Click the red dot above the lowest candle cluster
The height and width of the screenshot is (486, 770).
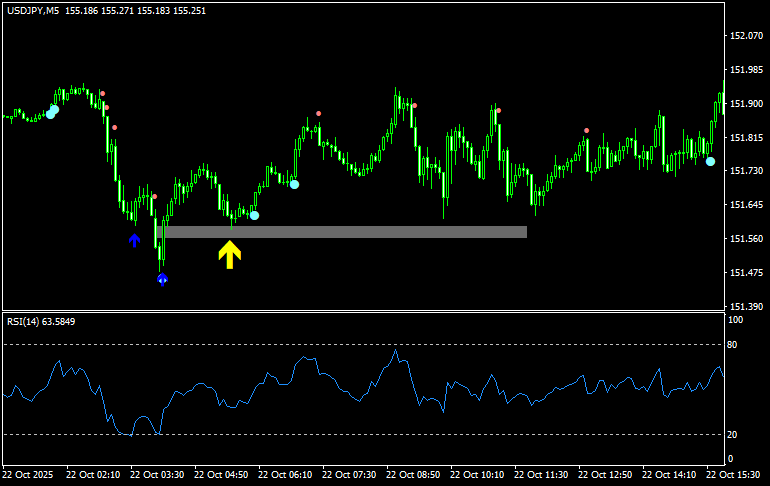pyautogui.click(x=154, y=196)
